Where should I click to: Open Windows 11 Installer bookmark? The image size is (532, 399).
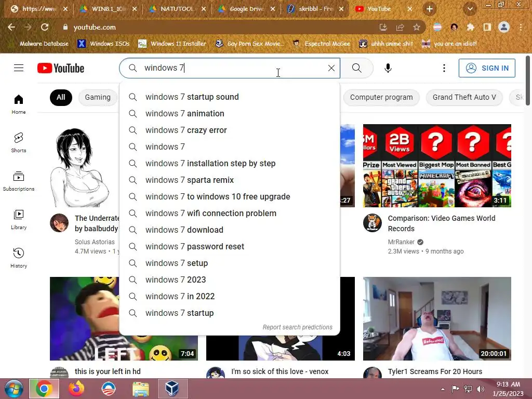pyautogui.click(x=172, y=44)
